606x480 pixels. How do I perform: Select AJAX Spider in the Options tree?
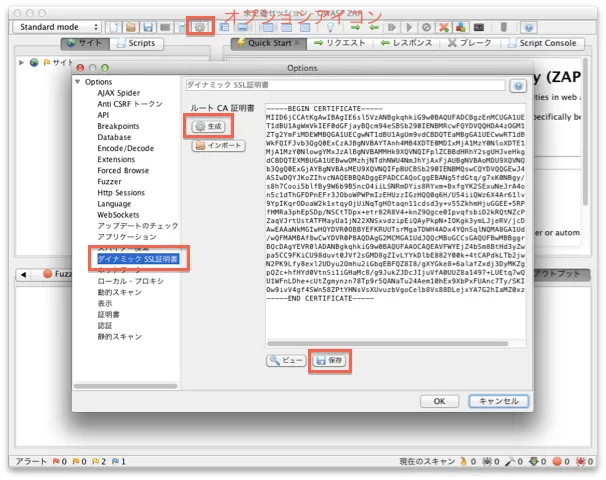118,92
